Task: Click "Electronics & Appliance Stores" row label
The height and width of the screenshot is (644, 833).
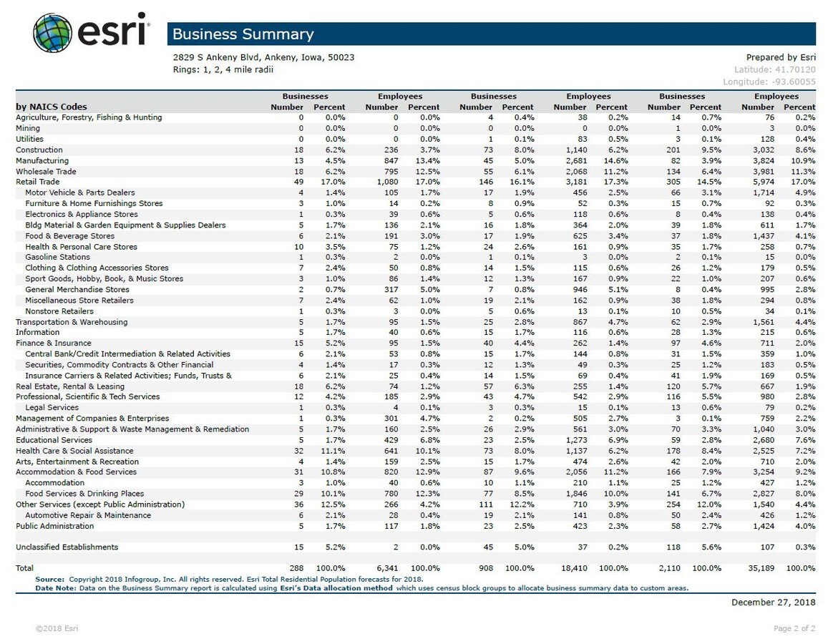Action: click(82, 214)
